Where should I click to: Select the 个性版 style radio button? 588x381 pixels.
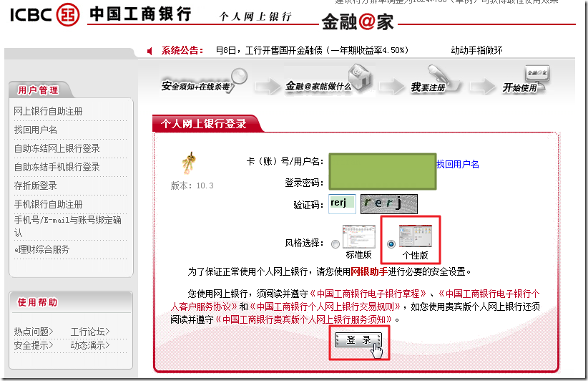click(391, 244)
